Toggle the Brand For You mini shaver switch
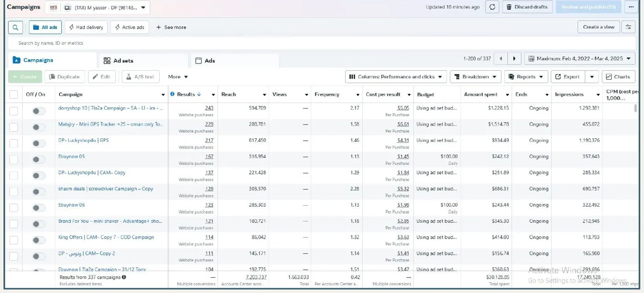Image resolution: width=644 pixels, height=293 pixels. pyautogui.click(x=39, y=224)
